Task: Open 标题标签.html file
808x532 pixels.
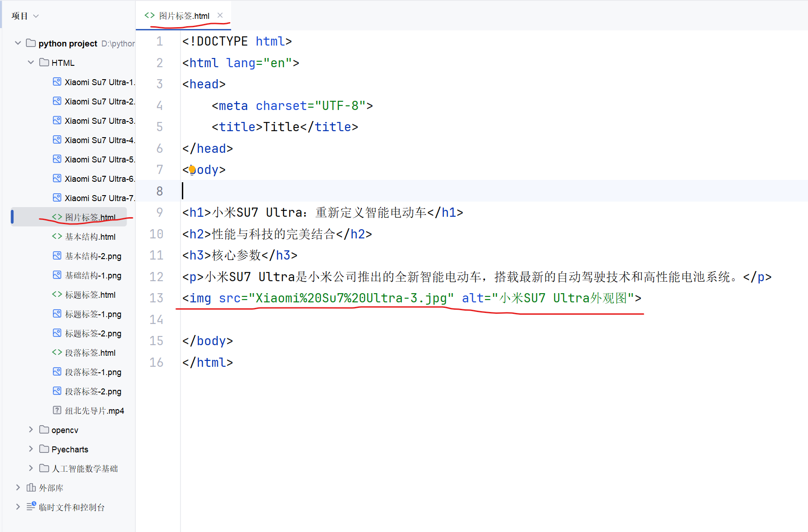Action: click(90, 295)
